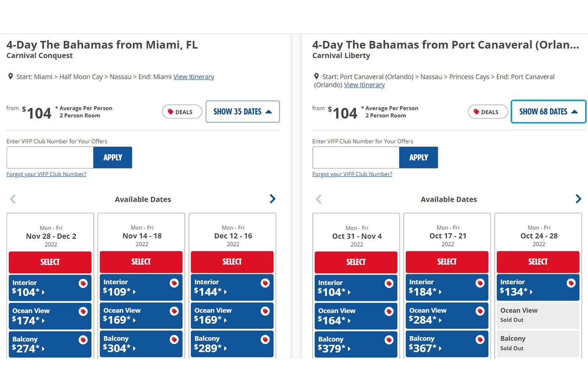Collapse Show 68 Dates for Carnival Liberty
The height and width of the screenshot is (392, 588).
coord(548,111)
